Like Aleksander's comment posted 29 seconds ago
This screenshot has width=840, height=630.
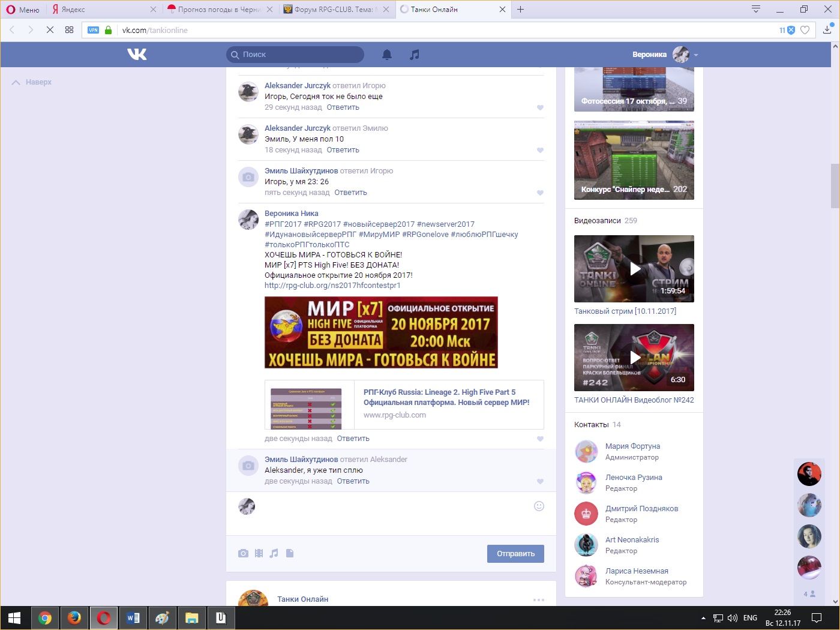click(x=540, y=107)
